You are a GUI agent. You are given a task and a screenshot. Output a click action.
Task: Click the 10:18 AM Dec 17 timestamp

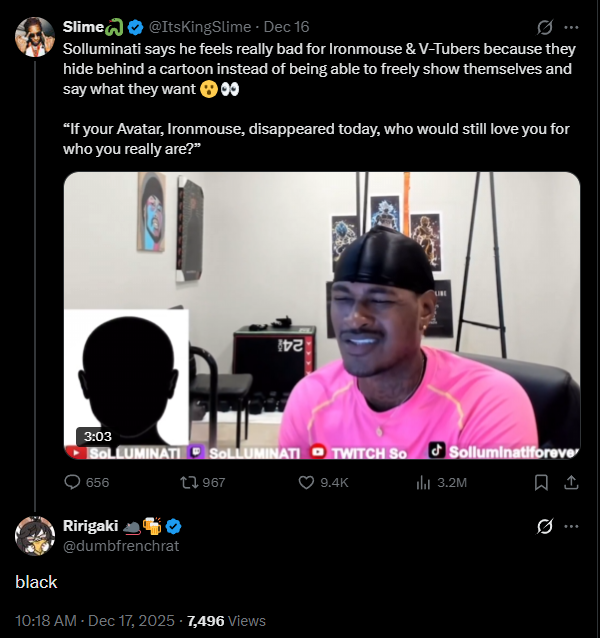point(95,621)
